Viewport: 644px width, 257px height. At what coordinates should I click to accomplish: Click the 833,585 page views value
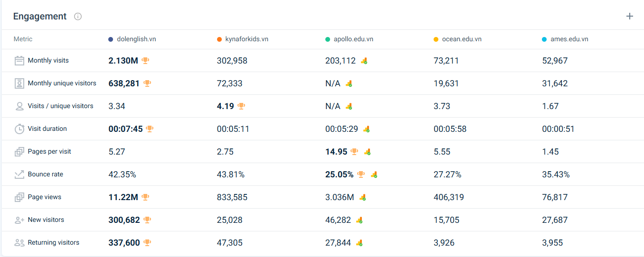pos(232,197)
